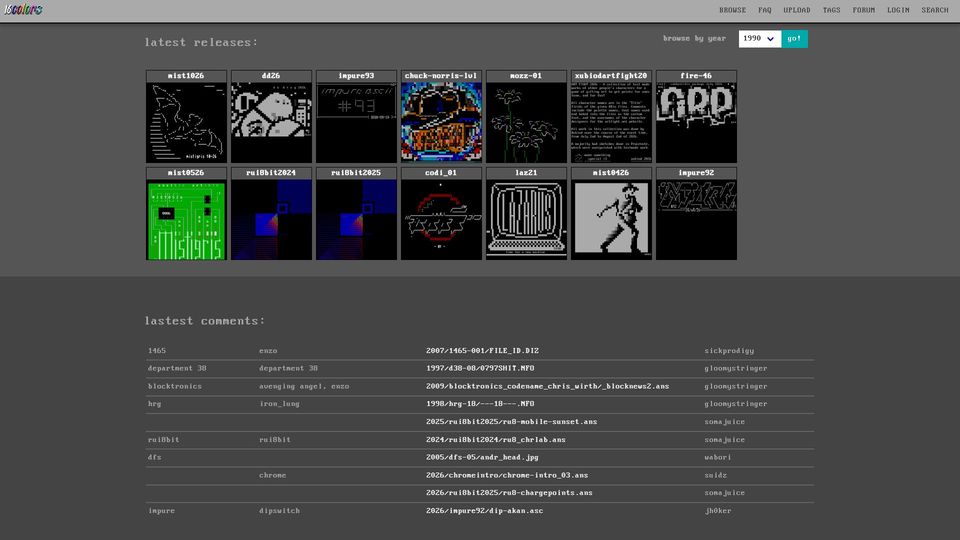Image resolution: width=960 pixels, height=540 pixels.
Task: Open the impure group link
Action: pos(161,511)
